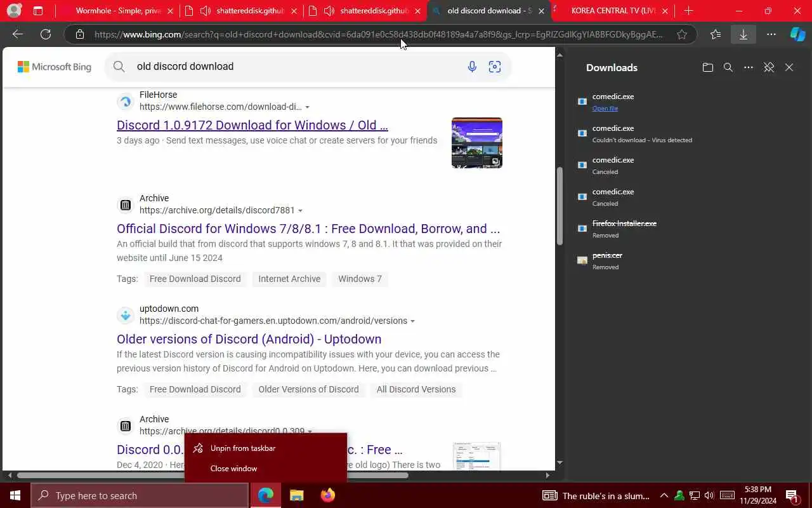Open a new tab
This screenshot has height=508, width=812.
[688, 11]
